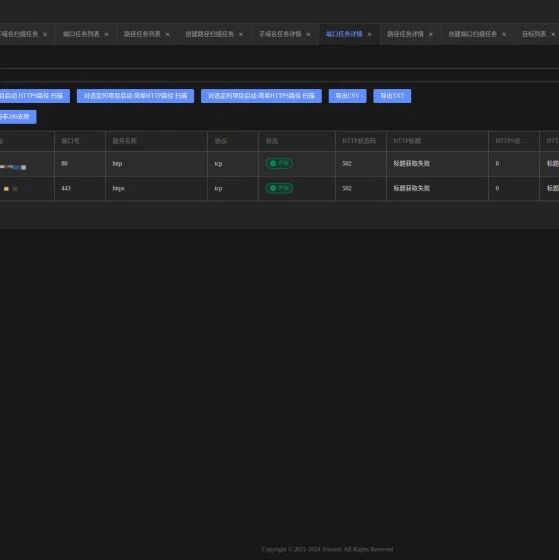Click the 200去除 button
This screenshot has width=559, height=560.
point(18,117)
